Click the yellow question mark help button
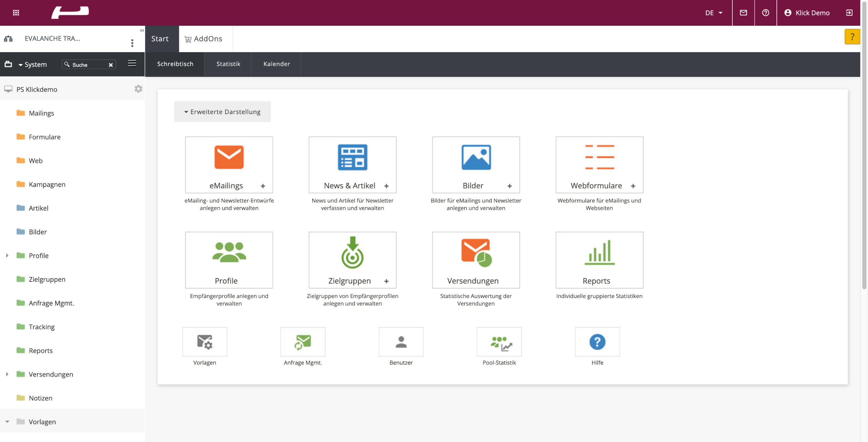Screen dimensions: 868x442 coord(852,37)
